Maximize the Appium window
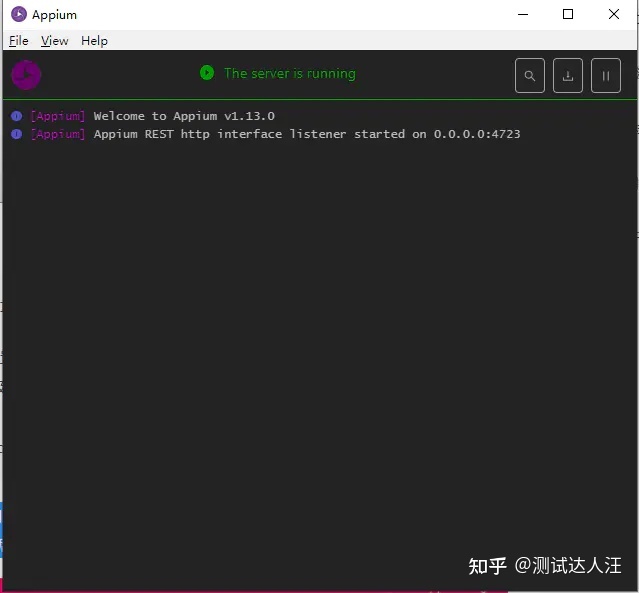The width and height of the screenshot is (639, 593). (568, 14)
